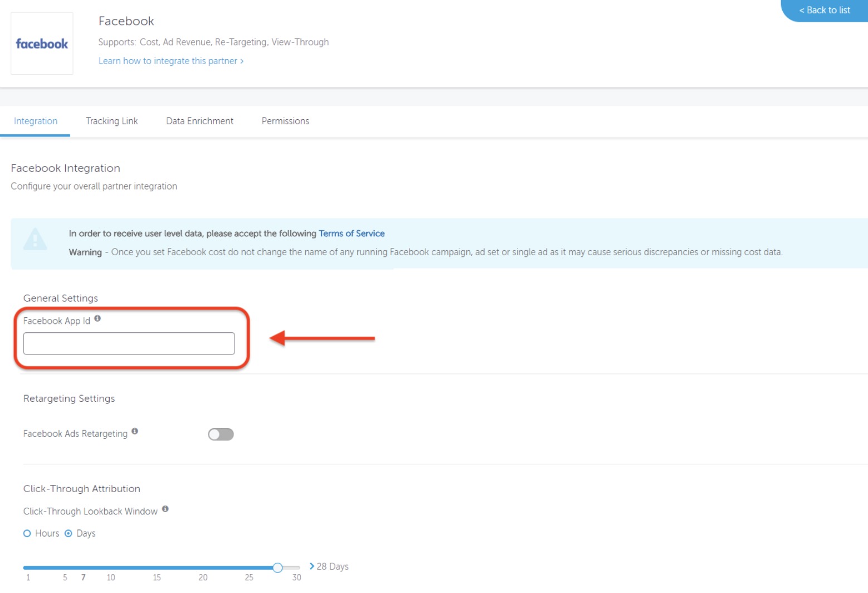Enable the Facebook Ads Retargeting toggle
868x593 pixels.
click(x=221, y=434)
